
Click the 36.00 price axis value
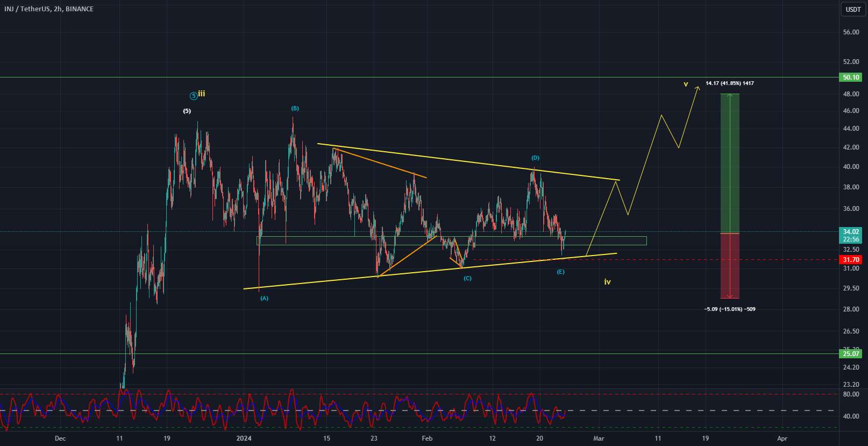[x=851, y=209]
